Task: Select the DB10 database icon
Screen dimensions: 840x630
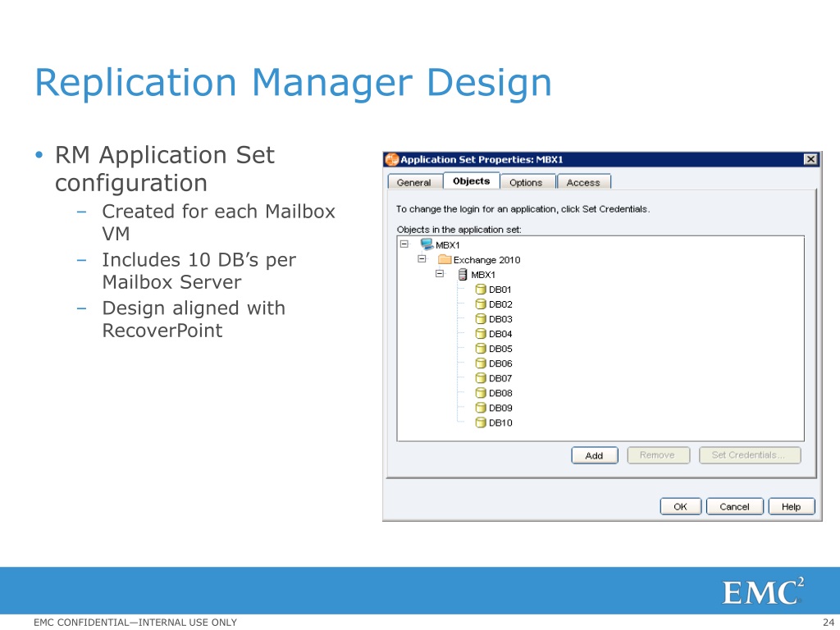Action: (481, 422)
